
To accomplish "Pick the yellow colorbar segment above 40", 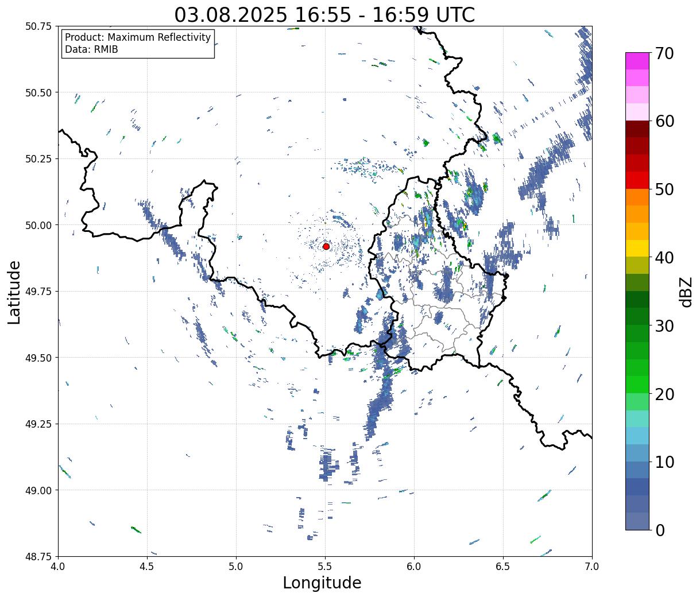I will (x=637, y=248).
